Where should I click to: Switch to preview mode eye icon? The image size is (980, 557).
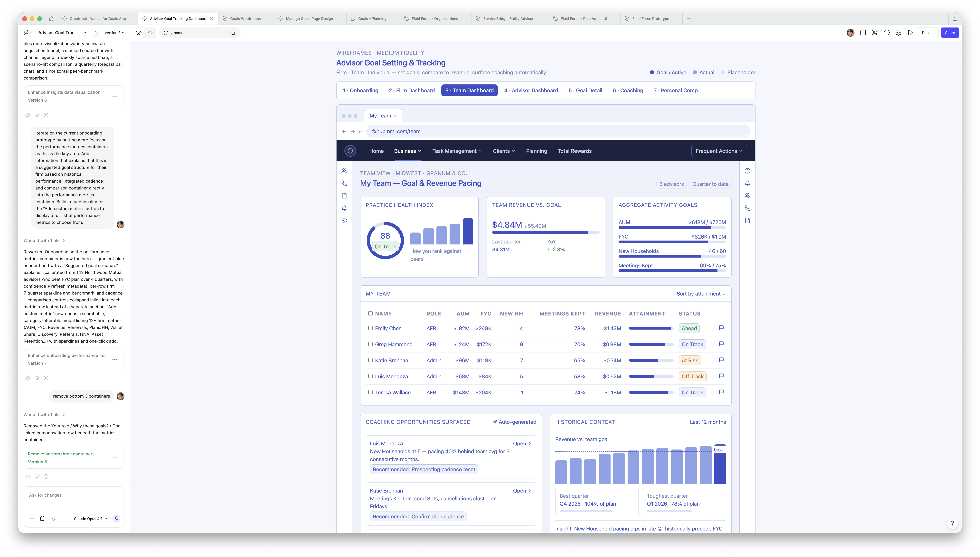coord(139,33)
